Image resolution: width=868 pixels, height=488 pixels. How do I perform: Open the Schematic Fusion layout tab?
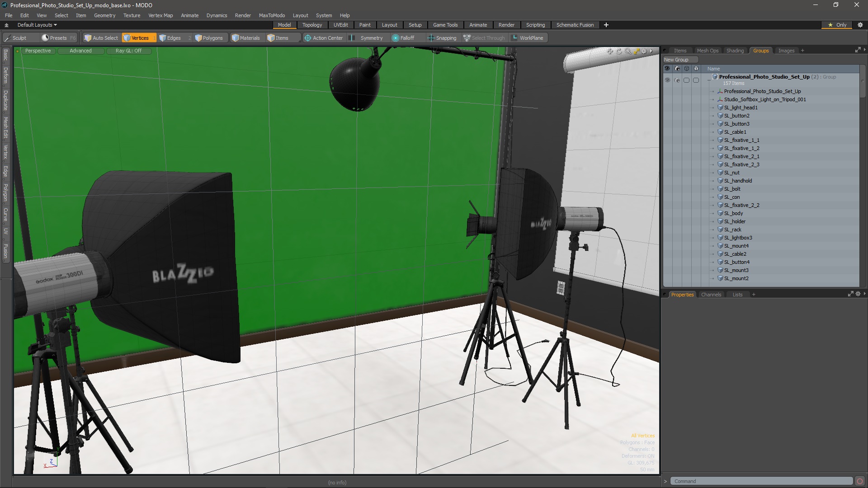point(575,25)
